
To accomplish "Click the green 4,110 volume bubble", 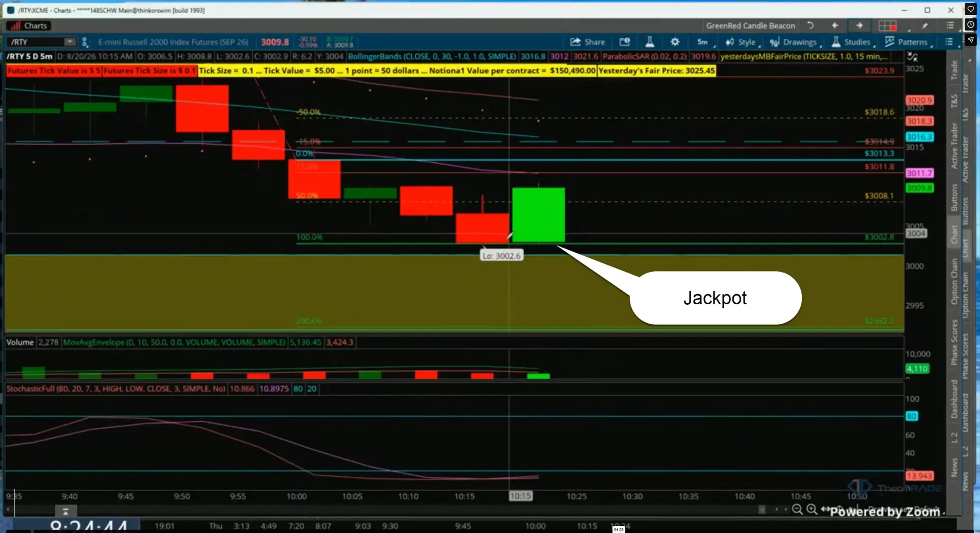I will point(917,369).
